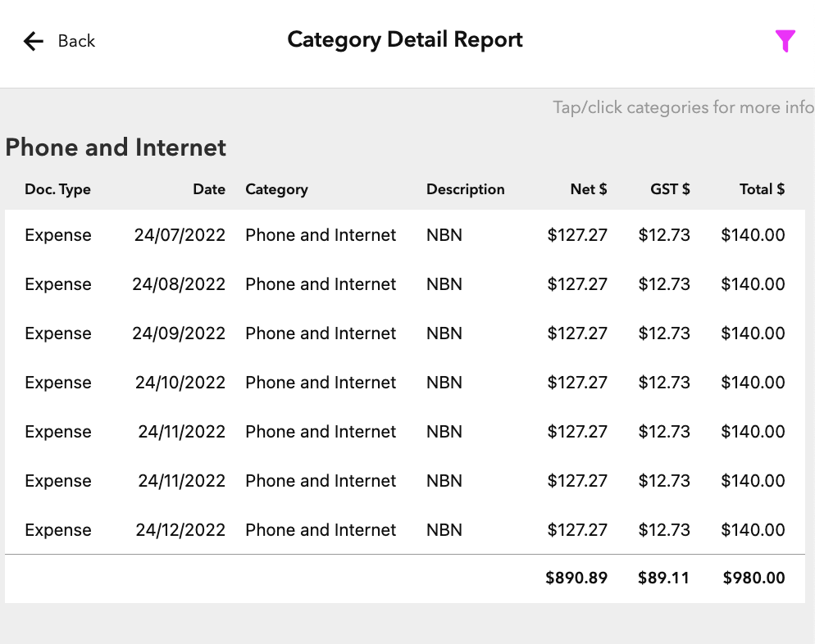
Task: Select the Category column header
Action: (276, 189)
